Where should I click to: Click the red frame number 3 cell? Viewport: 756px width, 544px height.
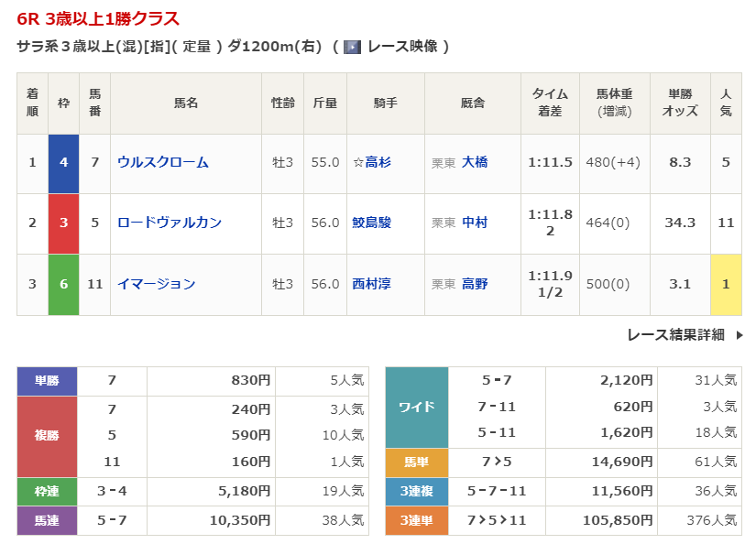(x=63, y=223)
